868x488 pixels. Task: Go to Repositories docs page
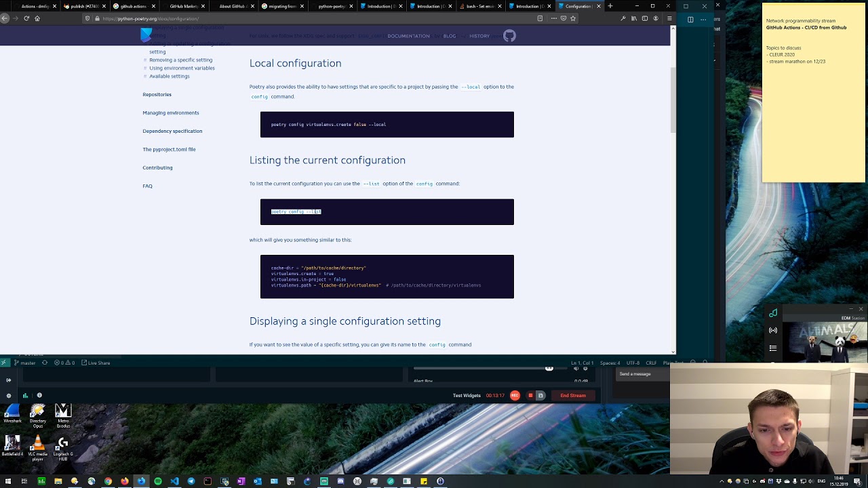(x=157, y=94)
